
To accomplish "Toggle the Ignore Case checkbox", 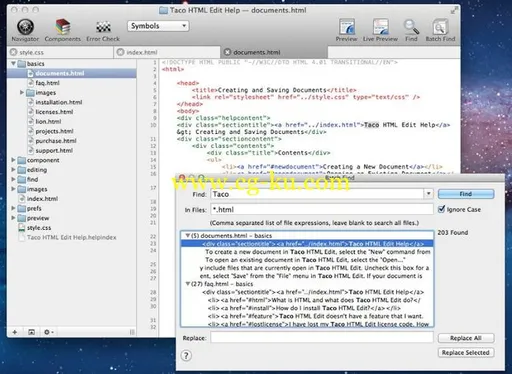I will tap(441, 209).
